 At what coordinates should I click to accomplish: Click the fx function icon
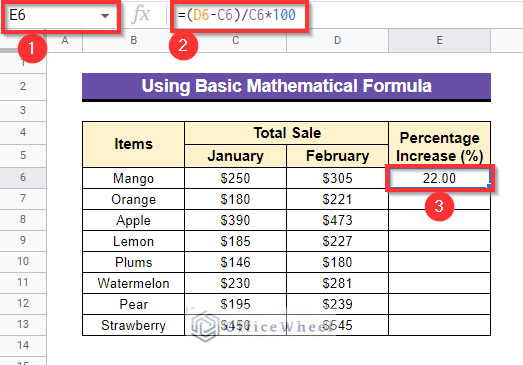click(x=140, y=15)
